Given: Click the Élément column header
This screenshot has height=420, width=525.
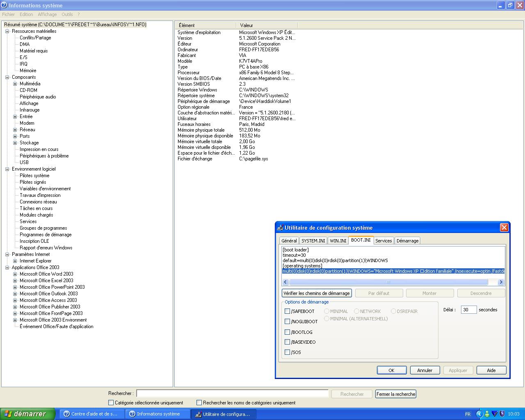Looking at the screenshot, I should click(205, 25).
